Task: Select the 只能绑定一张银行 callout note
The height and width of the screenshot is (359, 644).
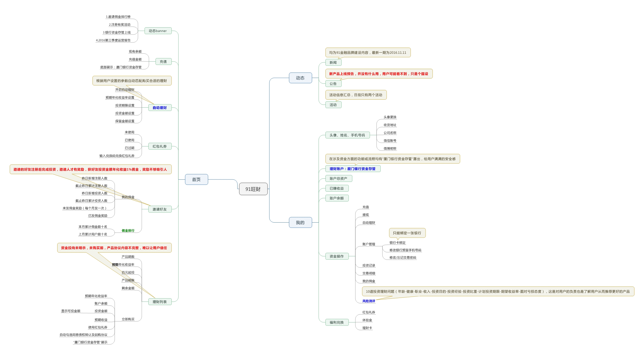Action: (x=407, y=233)
